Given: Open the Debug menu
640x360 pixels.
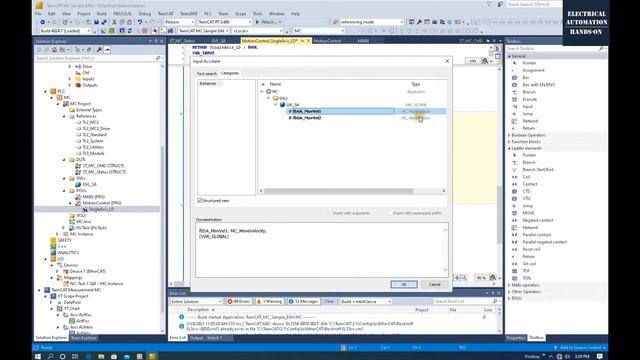Looking at the screenshot, I should (144, 13).
